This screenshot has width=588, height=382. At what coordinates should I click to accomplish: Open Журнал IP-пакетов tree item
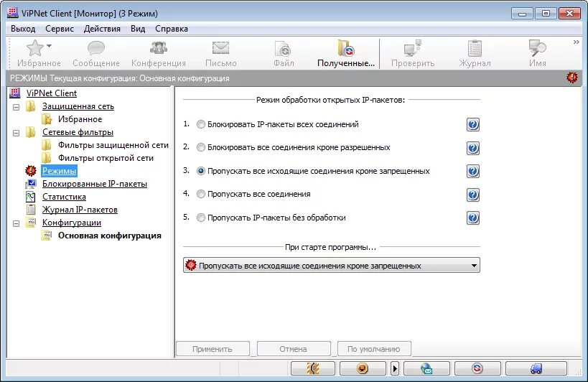80,210
